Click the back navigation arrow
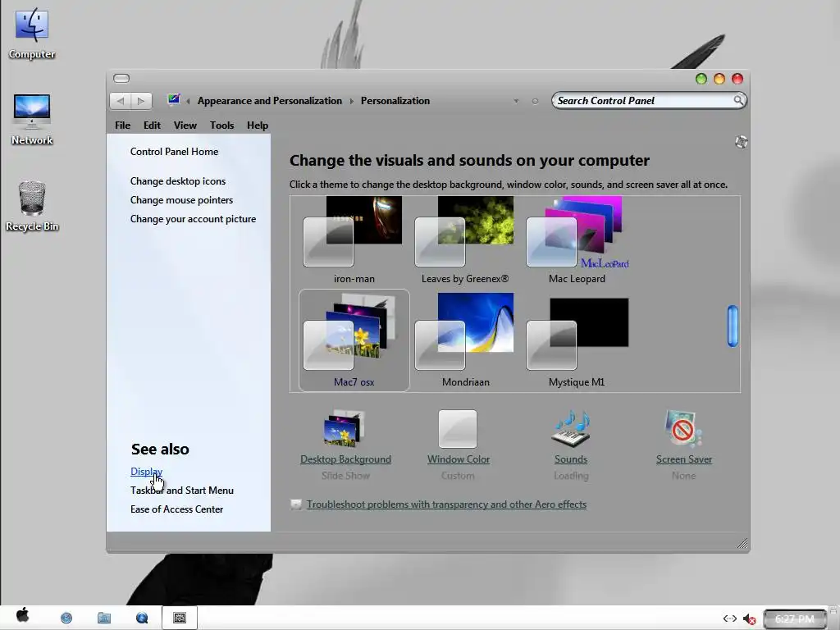 point(121,101)
